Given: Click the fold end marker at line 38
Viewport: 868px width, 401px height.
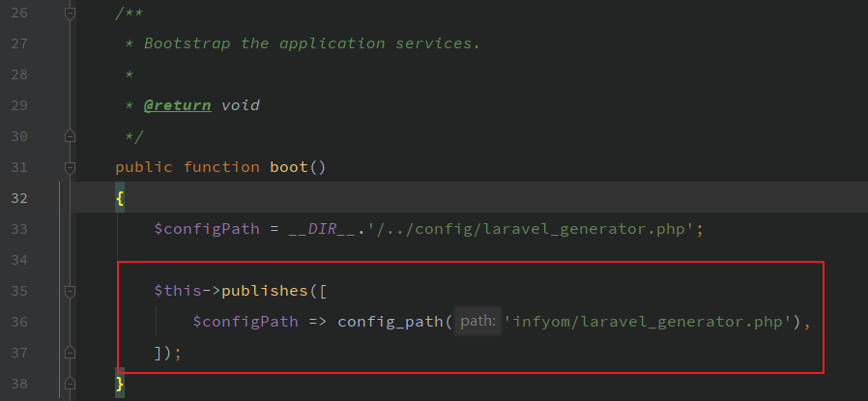Looking at the screenshot, I should click(x=69, y=384).
